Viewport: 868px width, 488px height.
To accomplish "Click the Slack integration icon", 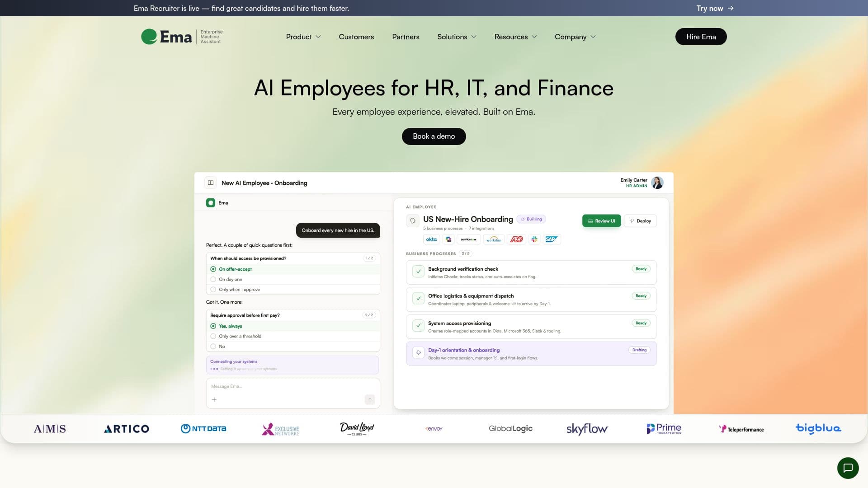I will pos(534,239).
